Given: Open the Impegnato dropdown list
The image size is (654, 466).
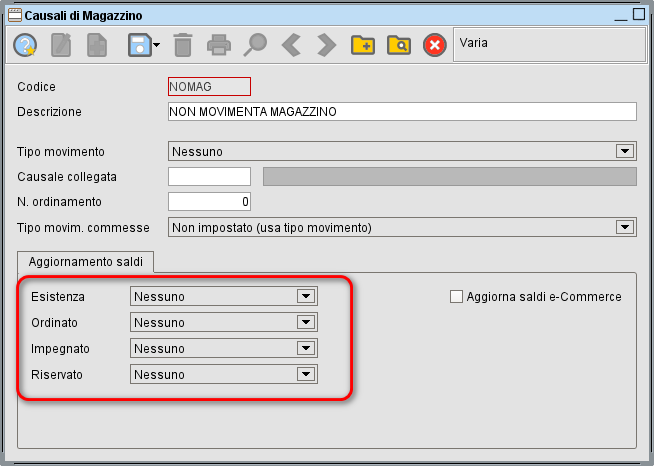Looking at the screenshot, I should click(x=306, y=348).
